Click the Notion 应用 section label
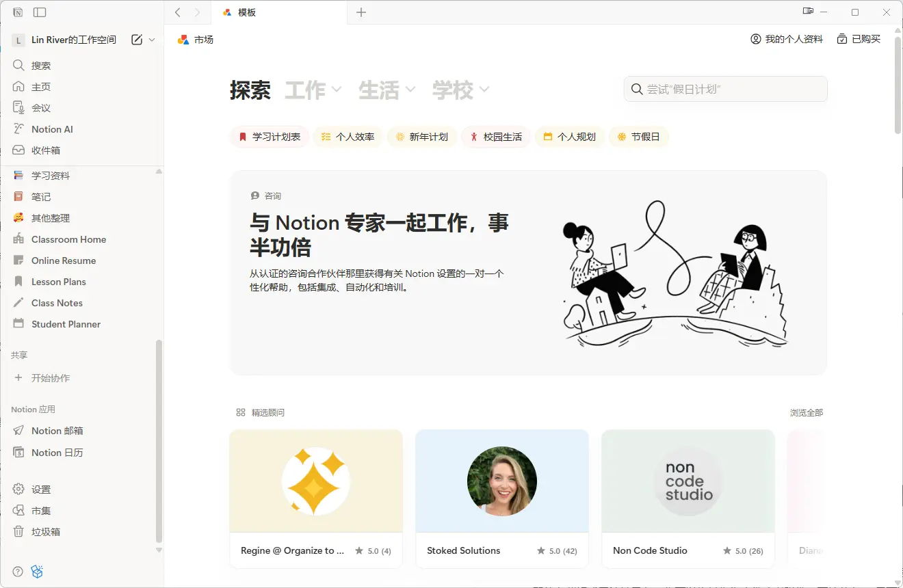This screenshot has width=903, height=588. tap(33, 409)
